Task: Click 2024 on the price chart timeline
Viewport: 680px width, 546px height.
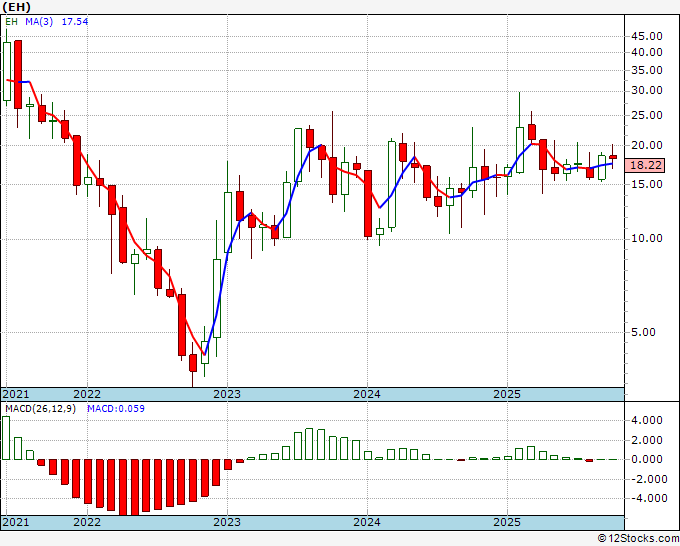Action: click(x=367, y=394)
